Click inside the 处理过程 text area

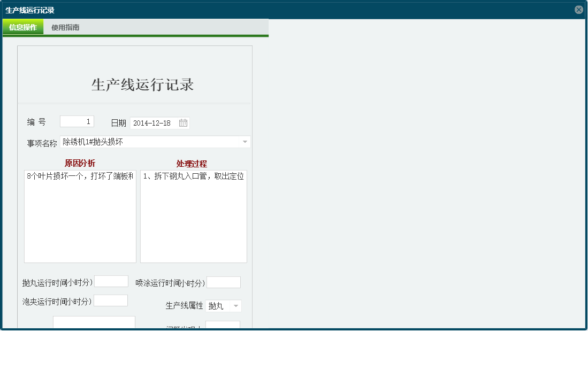(x=193, y=214)
